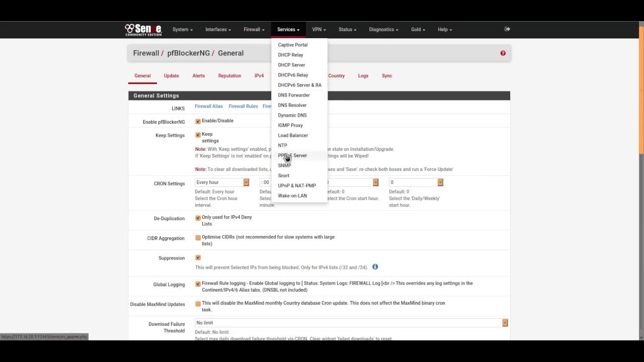Open the Firewall Rules link

[x=243, y=106]
